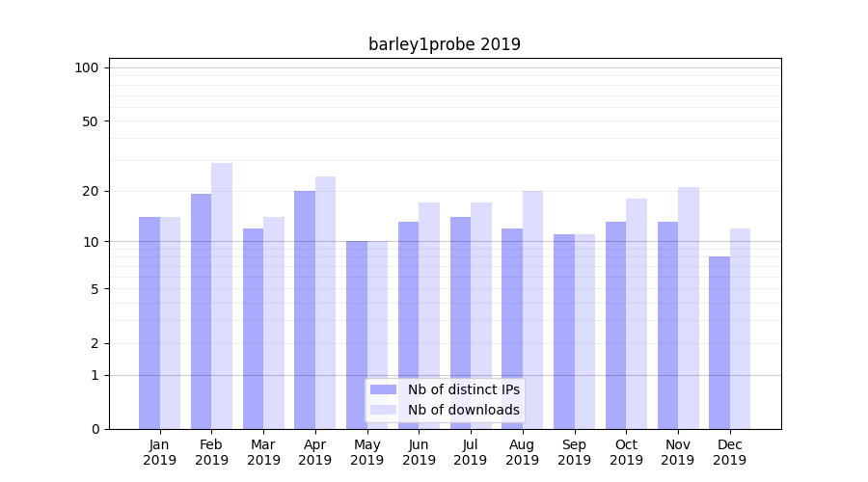The width and height of the screenshot is (868, 482).
Task: Click the Oct 2019 distinct IPs bar
Action: point(615,325)
